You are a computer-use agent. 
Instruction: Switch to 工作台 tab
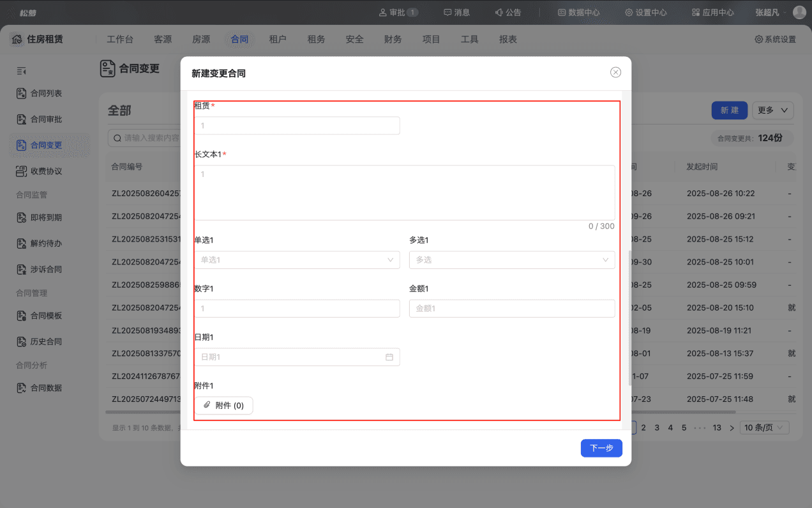[120, 39]
